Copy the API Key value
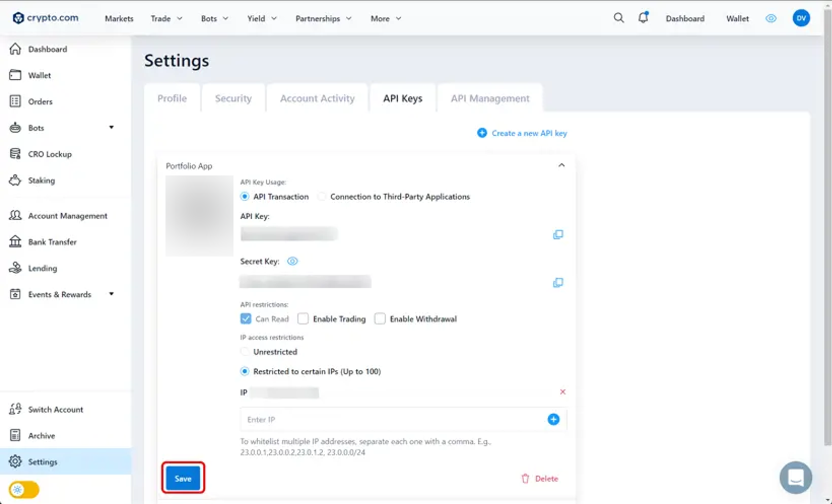This screenshot has height=504, width=832. [558, 235]
